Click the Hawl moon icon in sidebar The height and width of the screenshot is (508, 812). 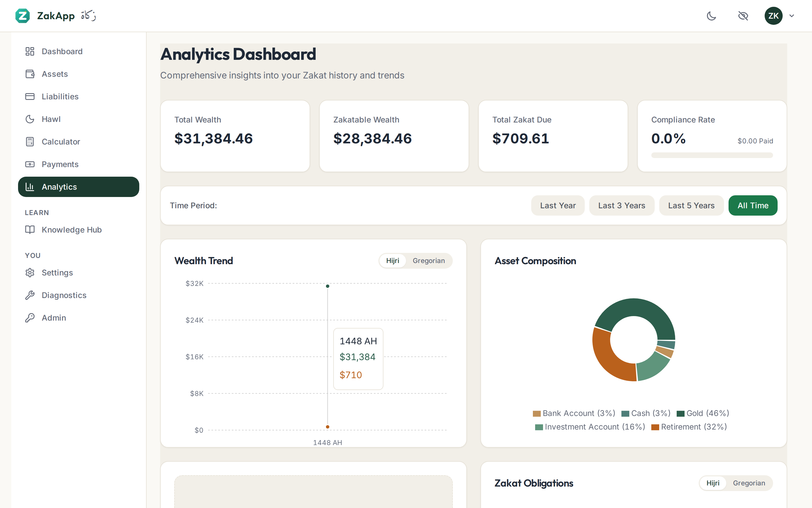30,119
